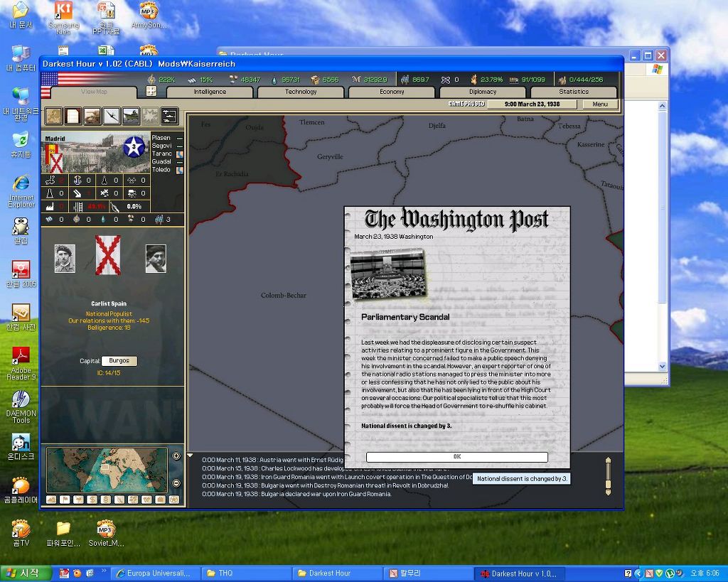
Task: Click the grayed-out explosion toolbar icon
Action: 150,116
